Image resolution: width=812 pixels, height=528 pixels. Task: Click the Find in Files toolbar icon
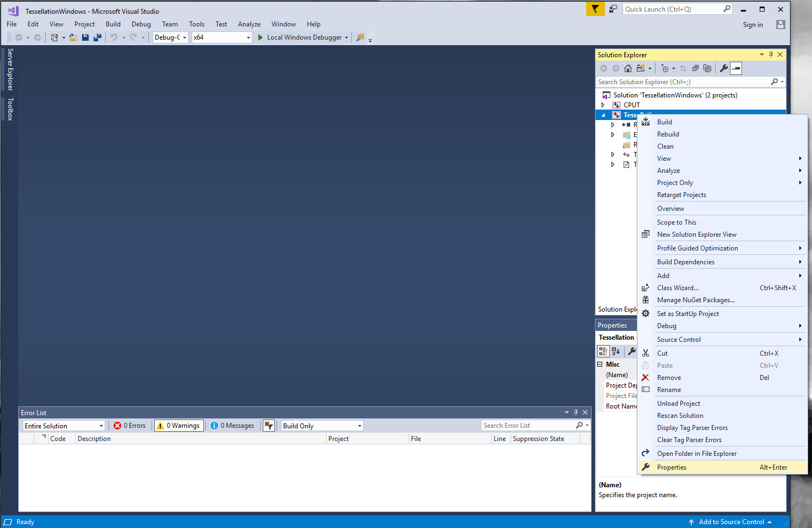click(360, 37)
